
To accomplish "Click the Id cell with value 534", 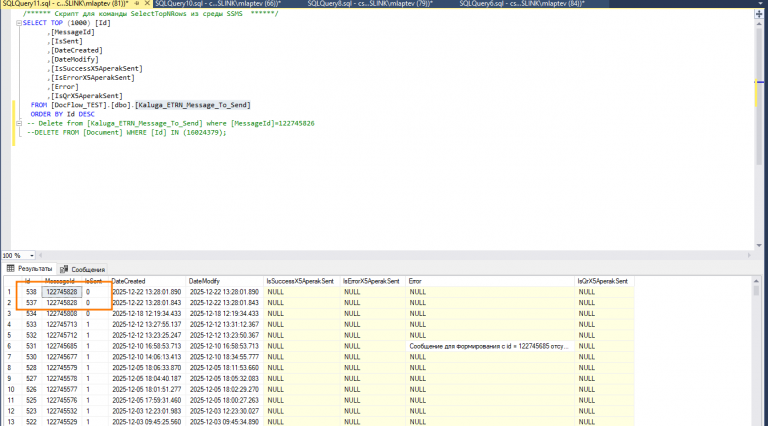I will pos(31,313).
